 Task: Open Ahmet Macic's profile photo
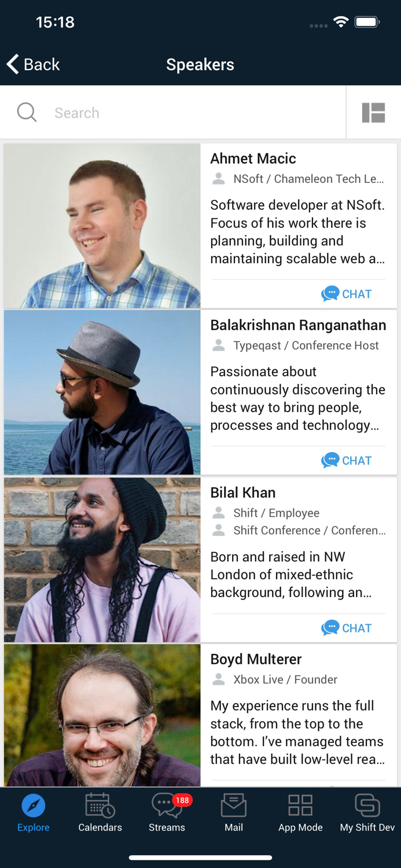tap(102, 226)
